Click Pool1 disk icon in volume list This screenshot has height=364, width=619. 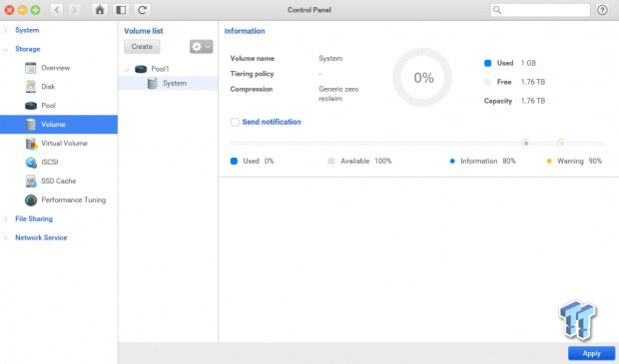(x=141, y=69)
